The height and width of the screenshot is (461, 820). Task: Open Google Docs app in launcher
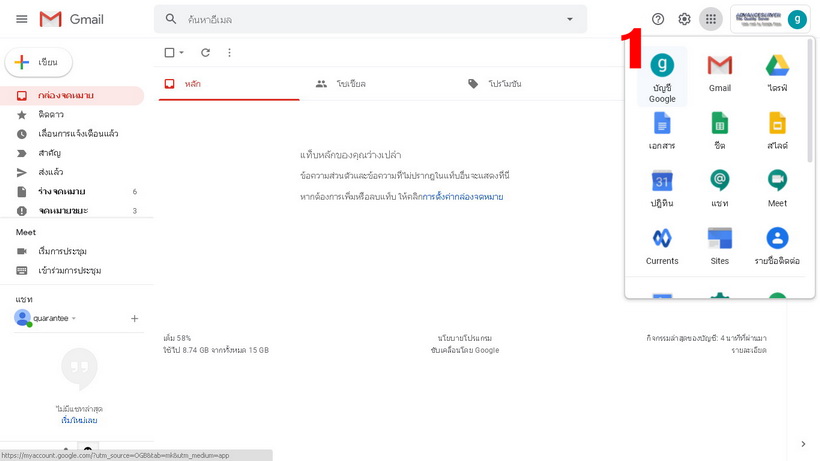tap(662, 131)
